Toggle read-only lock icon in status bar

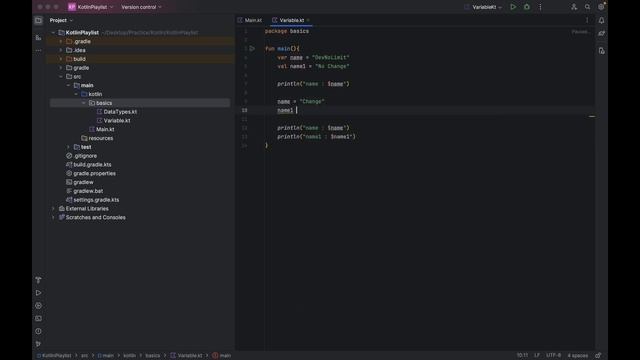tap(598, 356)
